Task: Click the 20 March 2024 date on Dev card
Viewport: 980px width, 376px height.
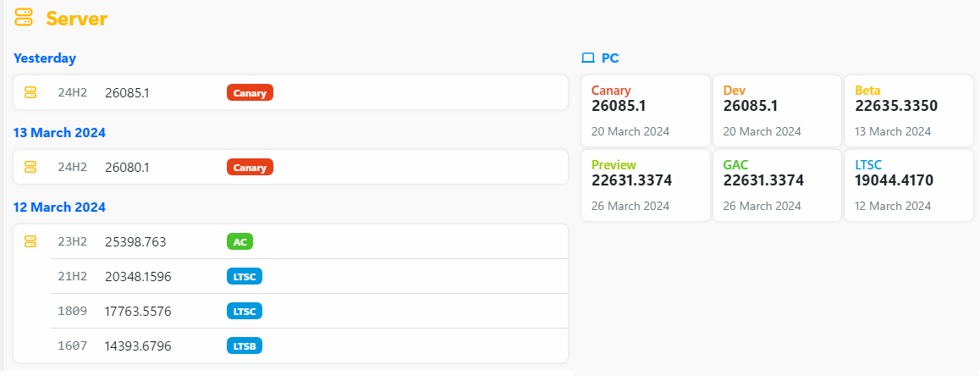Action: (763, 131)
